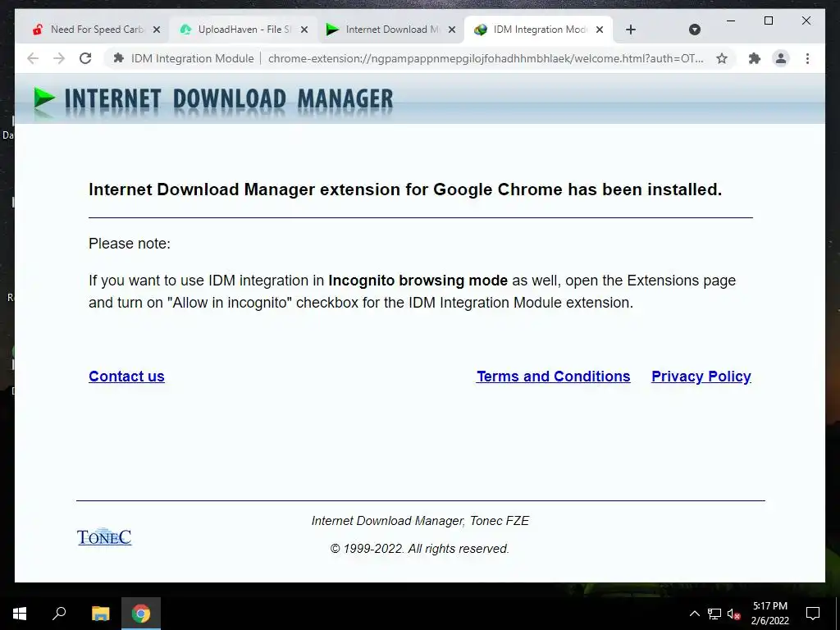The height and width of the screenshot is (630, 840).
Task: Go forward to the next page
Action: 59,58
